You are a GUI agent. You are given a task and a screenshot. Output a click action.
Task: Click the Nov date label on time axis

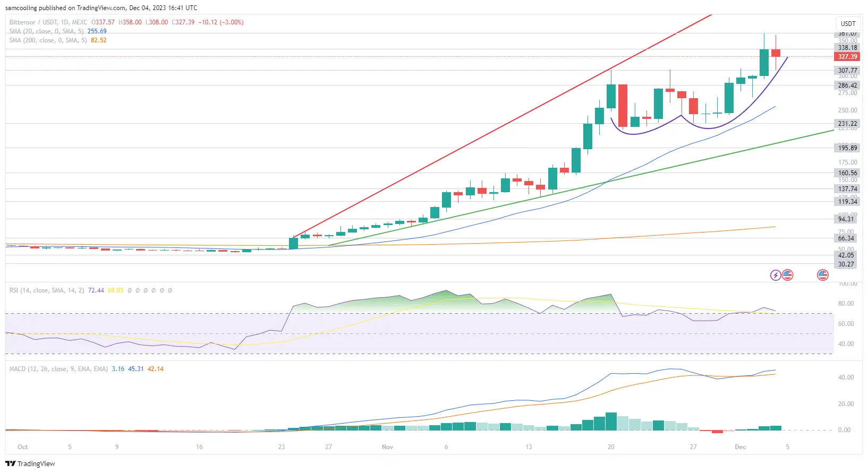coord(387,447)
